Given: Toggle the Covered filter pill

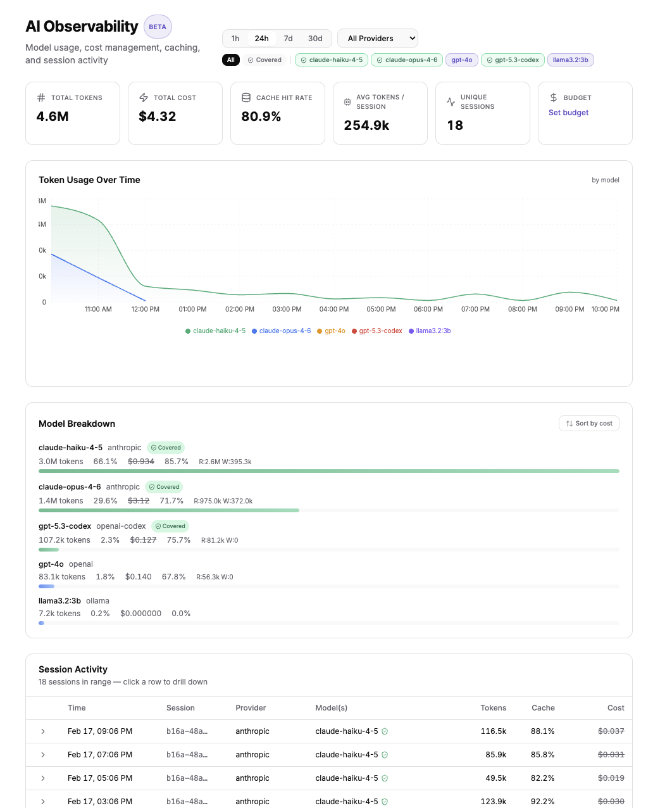Looking at the screenshot, I should [264, 60].
